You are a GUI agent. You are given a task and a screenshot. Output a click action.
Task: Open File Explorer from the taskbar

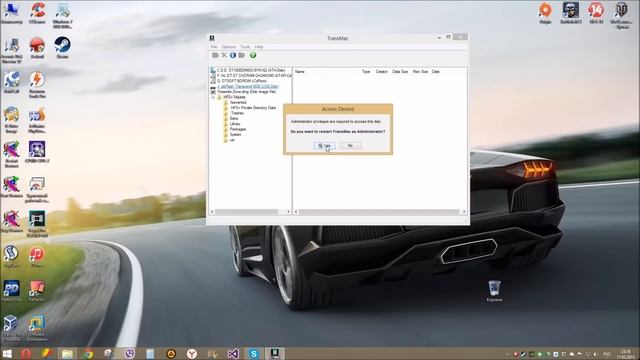tap(67, 353)
